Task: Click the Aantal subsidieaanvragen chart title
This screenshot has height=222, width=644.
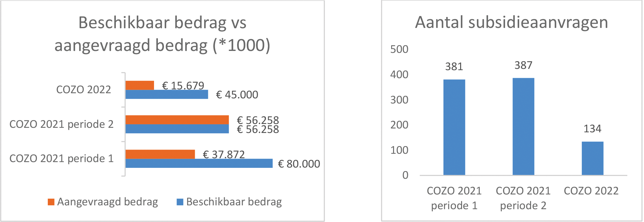Action: pos(511,22)
